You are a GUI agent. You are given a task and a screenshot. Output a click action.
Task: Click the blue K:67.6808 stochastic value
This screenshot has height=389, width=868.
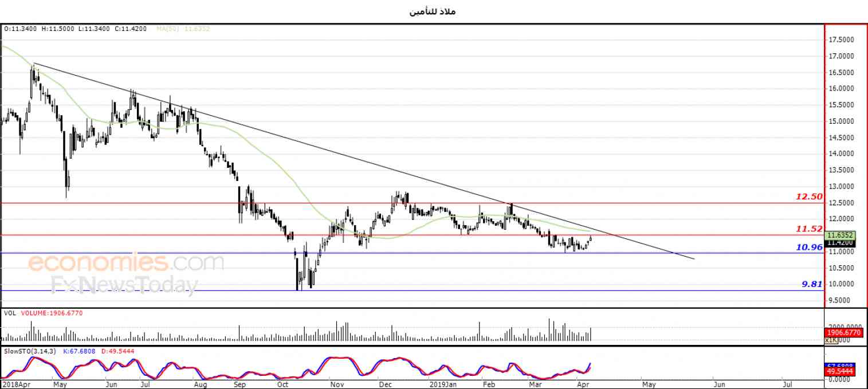click(80, 351)
